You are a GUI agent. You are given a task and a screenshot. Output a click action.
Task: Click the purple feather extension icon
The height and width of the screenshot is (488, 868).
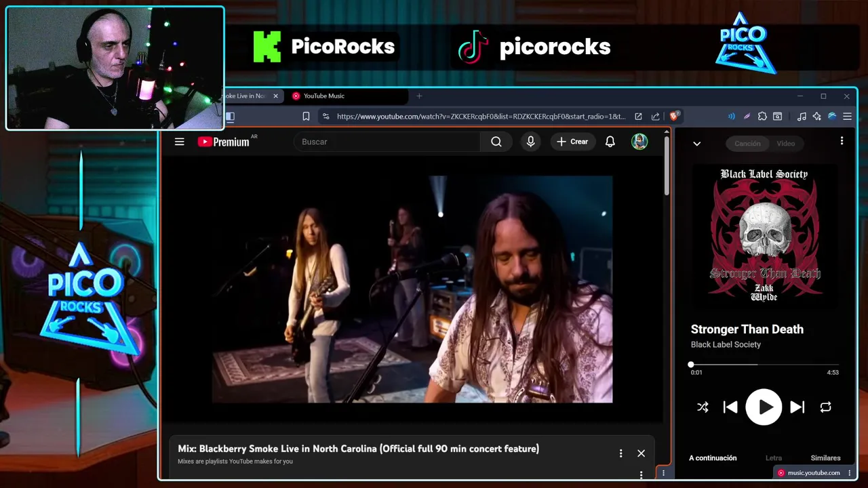747,117
